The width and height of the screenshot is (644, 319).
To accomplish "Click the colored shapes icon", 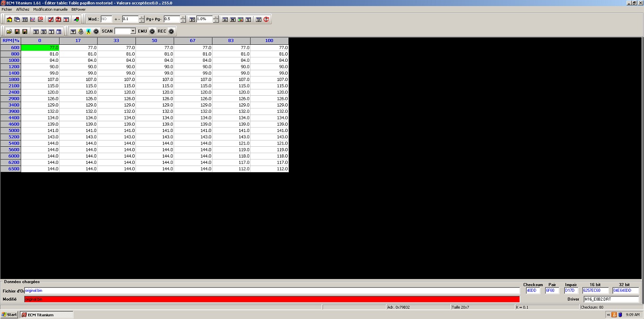I will point(76,19).
